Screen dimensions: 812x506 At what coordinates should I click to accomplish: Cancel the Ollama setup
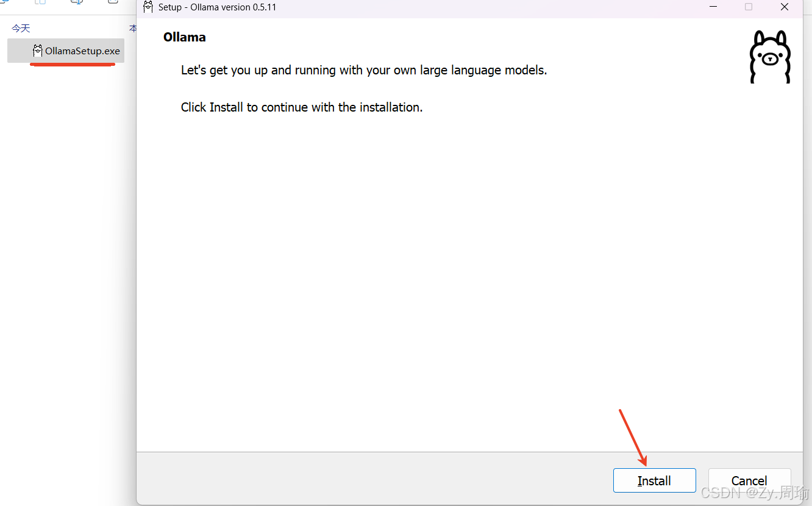749,480
